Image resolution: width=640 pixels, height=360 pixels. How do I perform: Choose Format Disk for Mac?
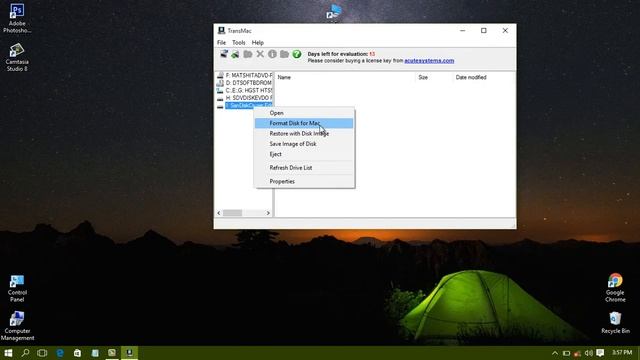(304, 123)
